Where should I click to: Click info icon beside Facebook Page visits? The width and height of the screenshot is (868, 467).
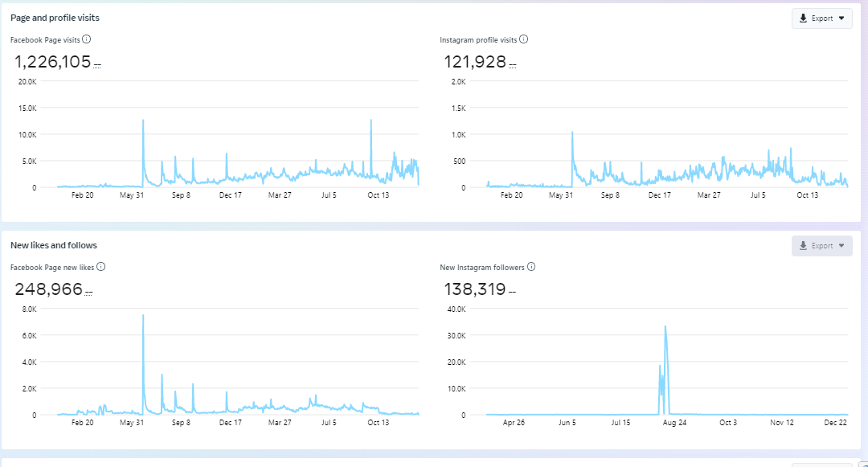[86, 39]
